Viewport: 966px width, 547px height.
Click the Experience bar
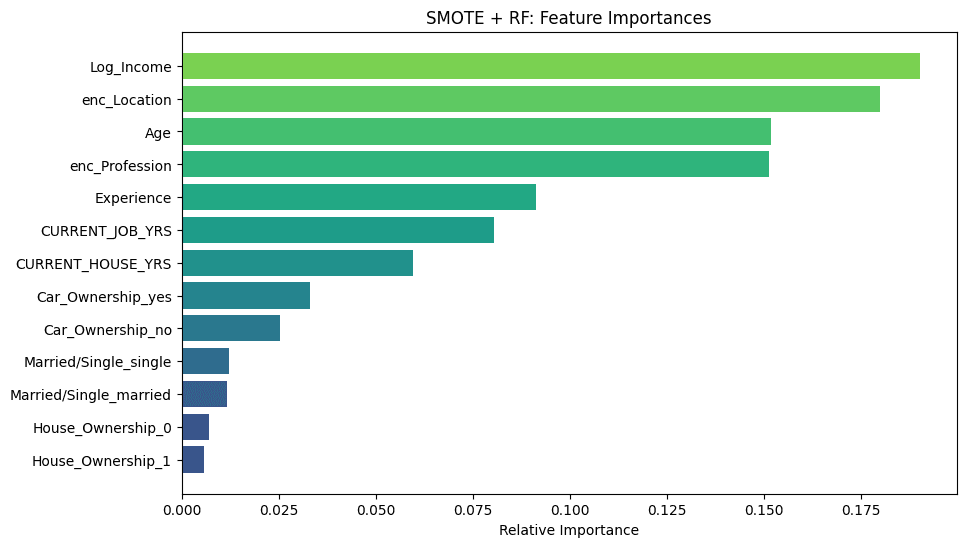(x=358, y=197)
